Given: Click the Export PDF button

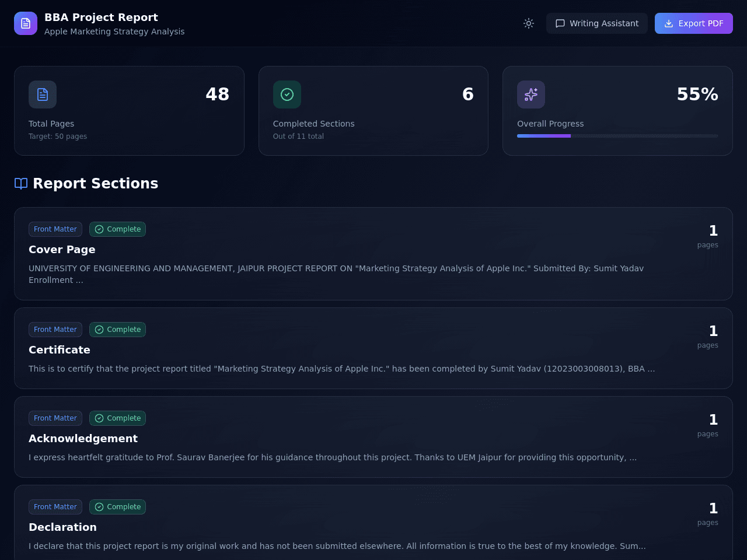Looking at the screenshot, I should pos(694,23).
